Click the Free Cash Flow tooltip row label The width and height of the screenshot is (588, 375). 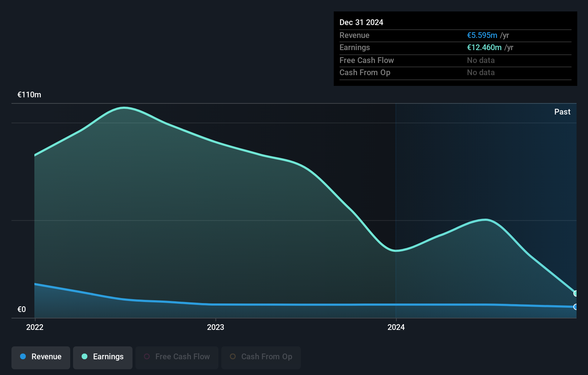pos(367,60)
